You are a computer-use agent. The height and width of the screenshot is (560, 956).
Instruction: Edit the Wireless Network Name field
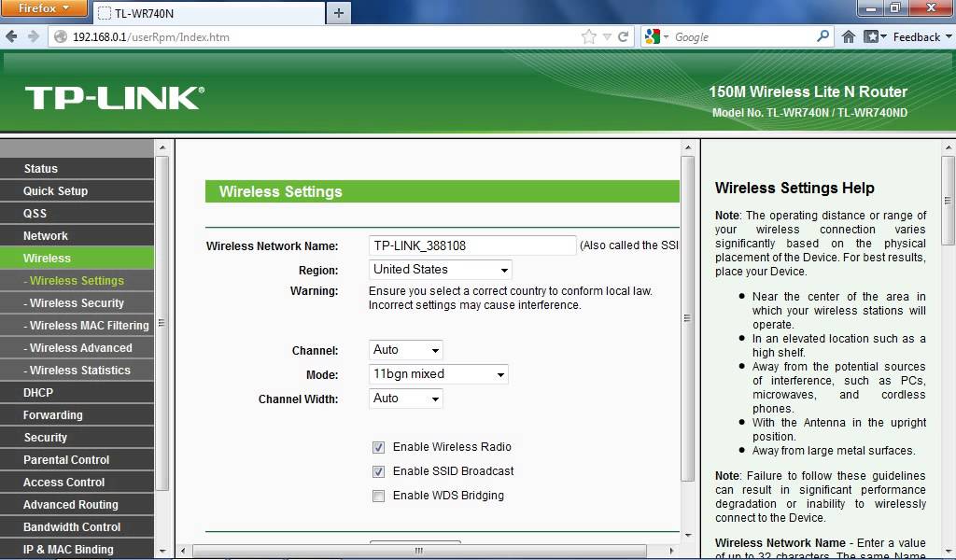click(x=471, y=245)
